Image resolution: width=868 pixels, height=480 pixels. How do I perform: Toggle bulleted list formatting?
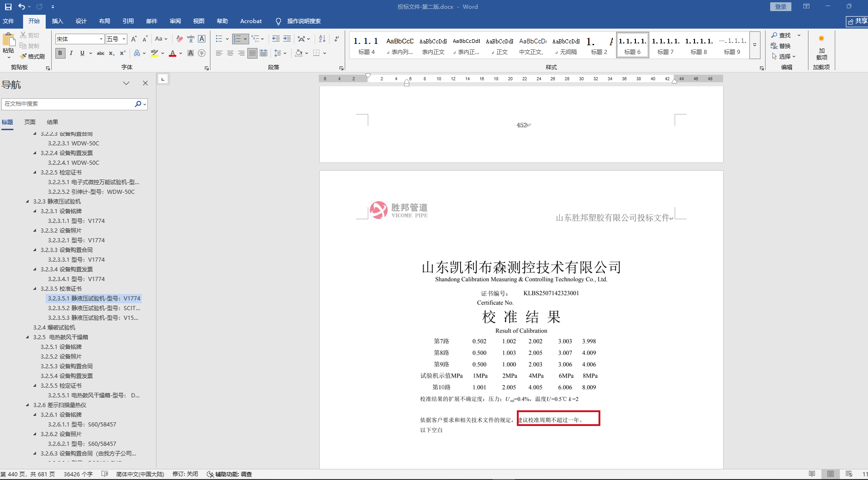(x=219, y=39)
